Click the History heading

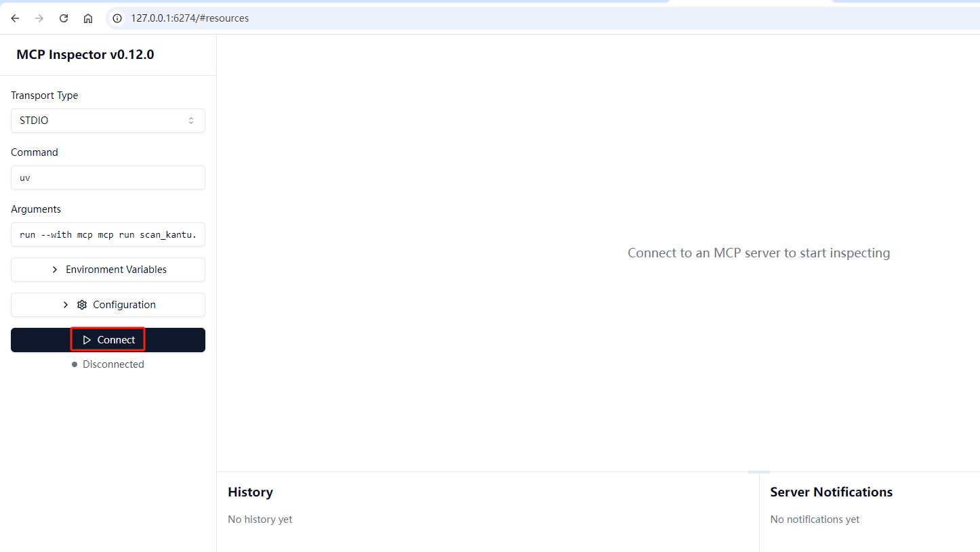coord(250,492)
